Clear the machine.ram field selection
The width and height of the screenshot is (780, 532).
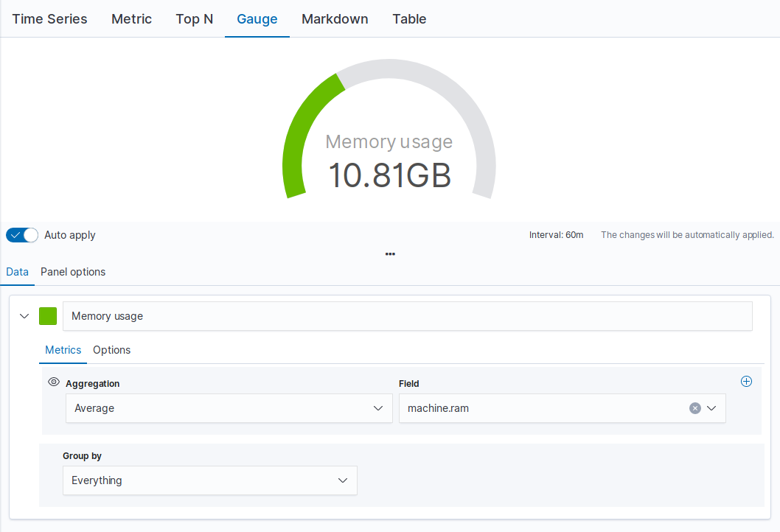pos(694,408)
